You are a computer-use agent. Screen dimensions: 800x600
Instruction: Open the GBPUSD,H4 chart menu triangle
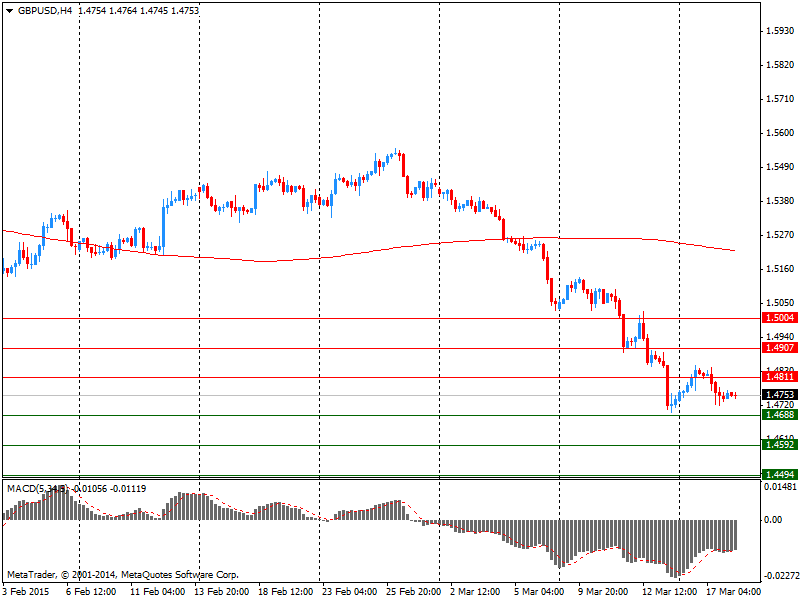[9, 11]
